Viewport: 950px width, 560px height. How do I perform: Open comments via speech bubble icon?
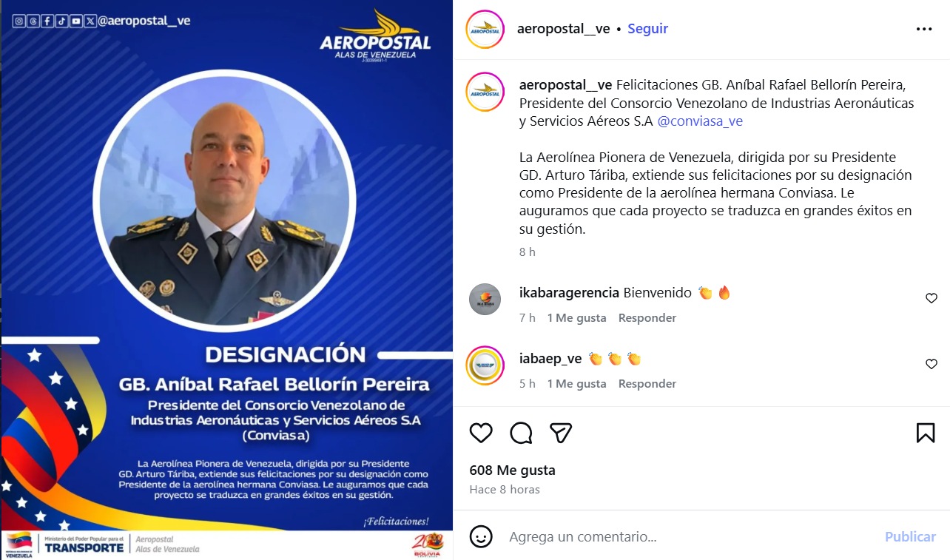point(521,433)
